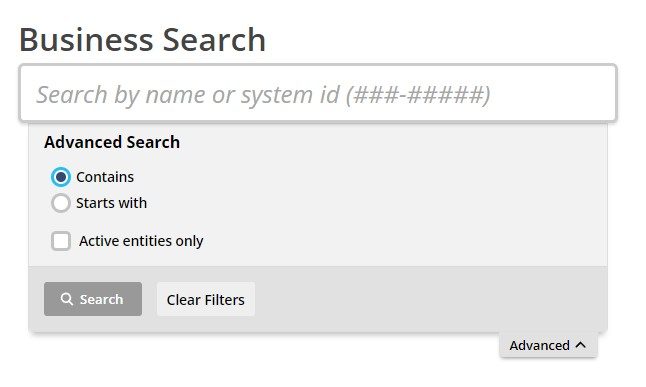Click the word "Search" inside the gray button
646x387 pixels.
pyautogui.click(x=101, y=299)
